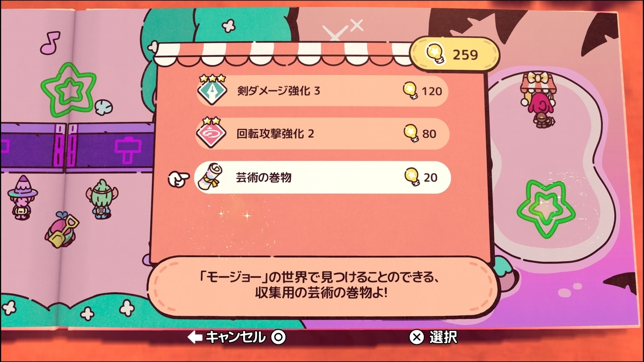The image size is (644, 362).
Task: Click the lightbulb next to price 120
Action: click(410, 91)
